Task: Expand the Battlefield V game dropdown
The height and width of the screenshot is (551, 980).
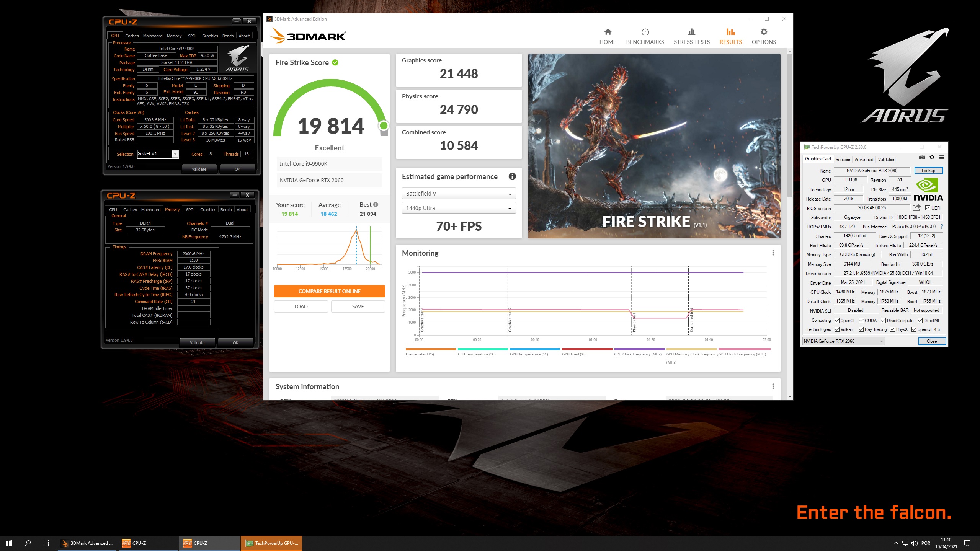Action: [459, 194]
